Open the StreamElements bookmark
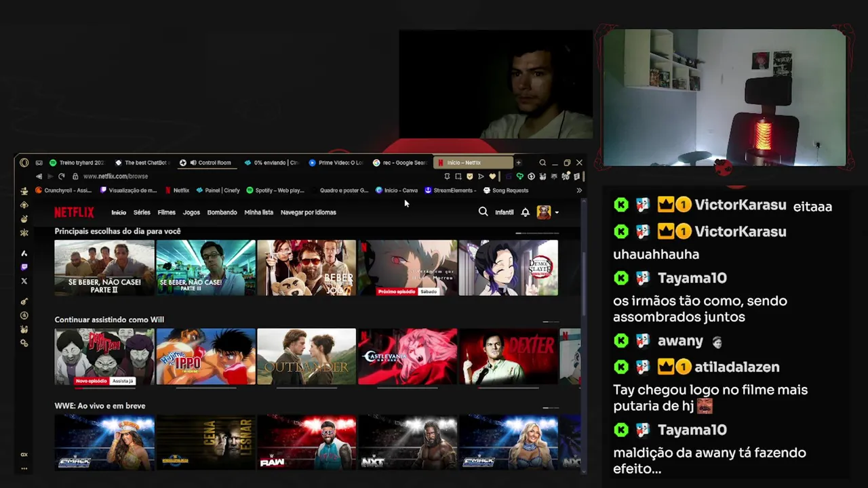Image resolution: width=868 pixels, height=488 pixels. 449,190
